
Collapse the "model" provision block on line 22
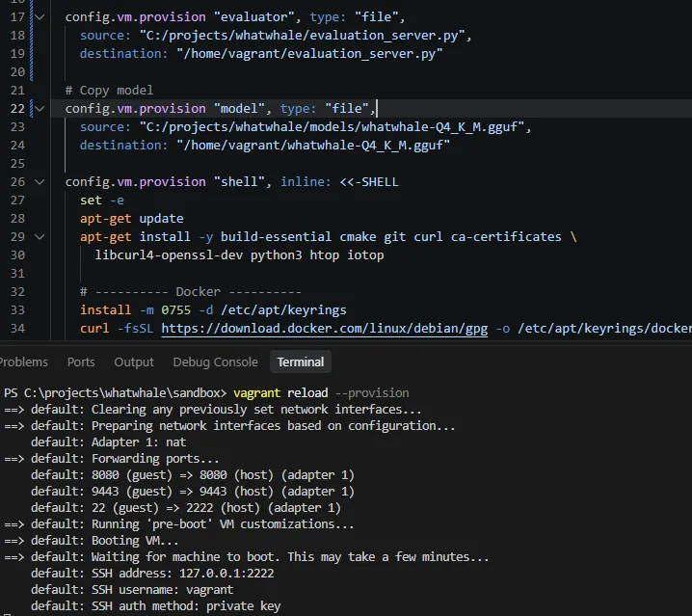tap(40, 109)
